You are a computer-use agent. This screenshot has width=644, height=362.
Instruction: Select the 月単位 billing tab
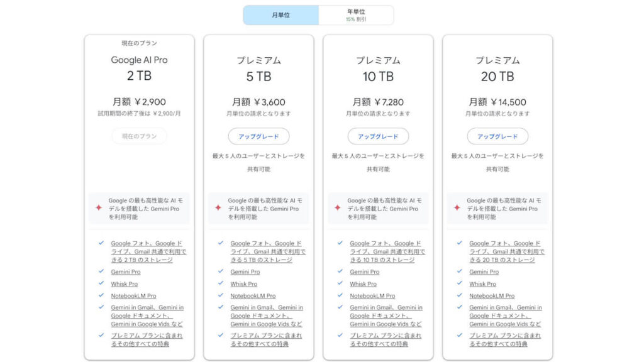pos(281,14)
